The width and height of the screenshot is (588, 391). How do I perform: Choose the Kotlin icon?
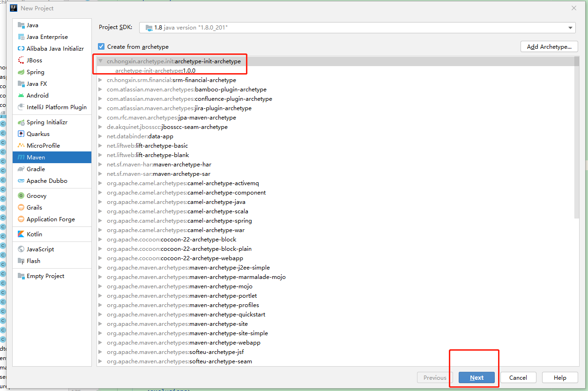21,234
